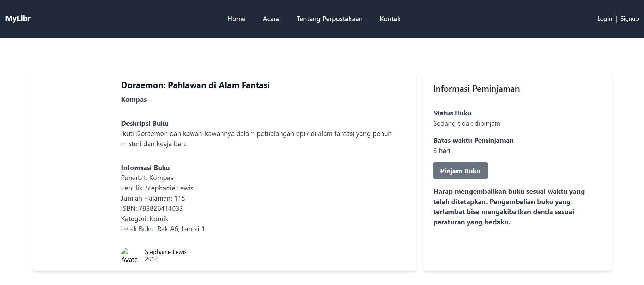Click the 'Sedang tidak dipinjam' status text
The image size is (644, 285).
coord(467,123)
